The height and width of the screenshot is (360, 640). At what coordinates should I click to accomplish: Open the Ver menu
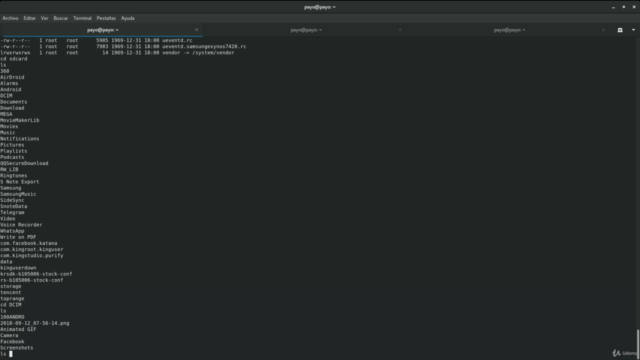pos(44,18)
